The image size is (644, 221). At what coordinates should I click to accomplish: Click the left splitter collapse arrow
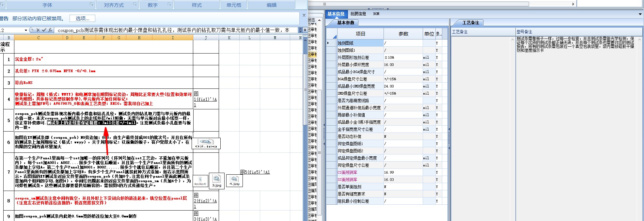(324, 125)
